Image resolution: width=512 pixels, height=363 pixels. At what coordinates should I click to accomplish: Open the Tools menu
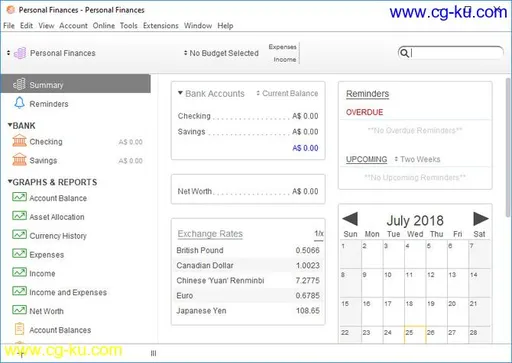click(129, 26)
